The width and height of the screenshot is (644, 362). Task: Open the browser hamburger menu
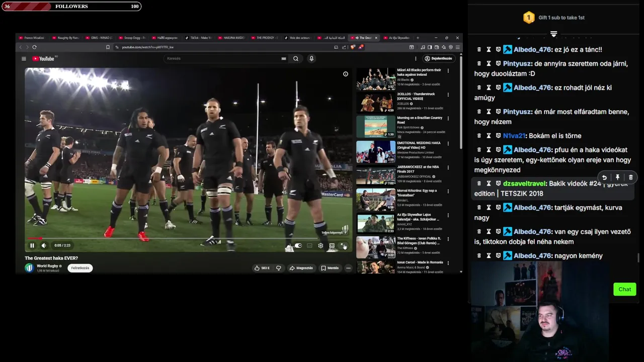click(457, 47)
